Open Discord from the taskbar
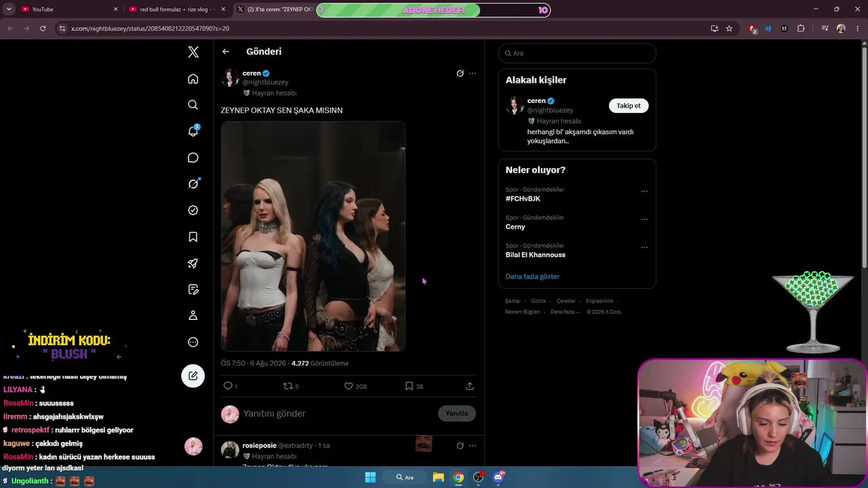Image resolution: width=868 pixels, height=488 pixels. pos(498,477)
